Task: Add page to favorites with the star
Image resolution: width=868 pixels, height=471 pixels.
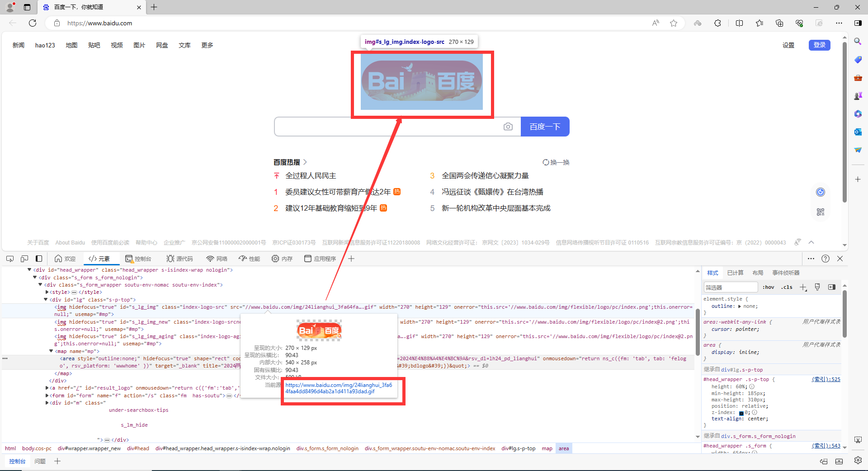Action: click(x=674, y=23)
